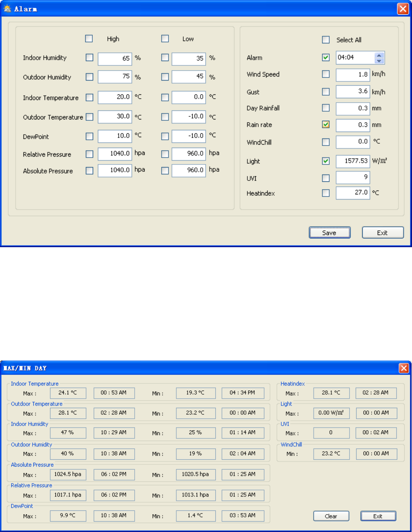Enable the Wind Speed alarm checkbox
Image resolution: width=412 pixels, height=532 pixels.
326,74
